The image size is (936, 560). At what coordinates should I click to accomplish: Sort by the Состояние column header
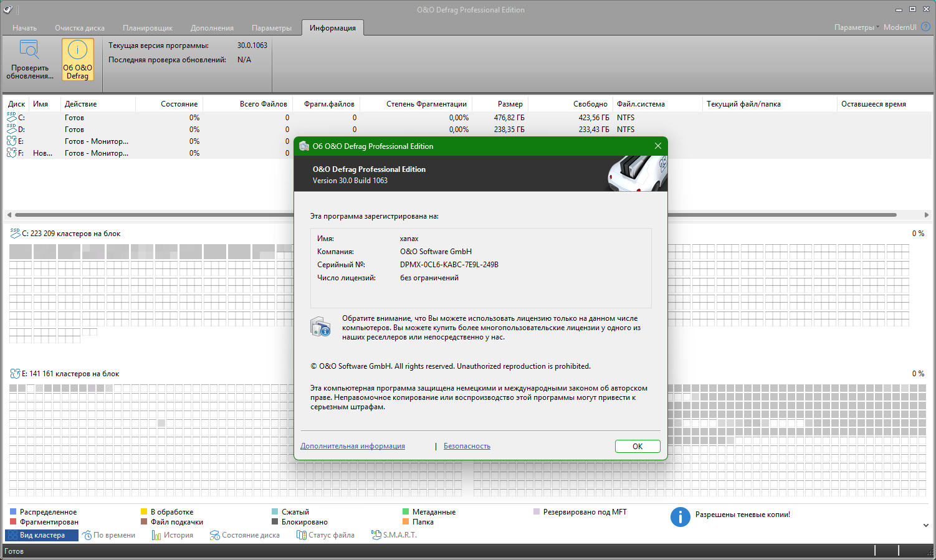click(x=169, y=104)
